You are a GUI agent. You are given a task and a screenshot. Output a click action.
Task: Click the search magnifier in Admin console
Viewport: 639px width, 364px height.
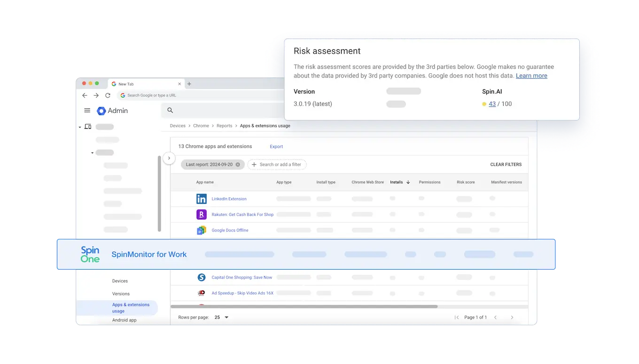coord(170,110)
